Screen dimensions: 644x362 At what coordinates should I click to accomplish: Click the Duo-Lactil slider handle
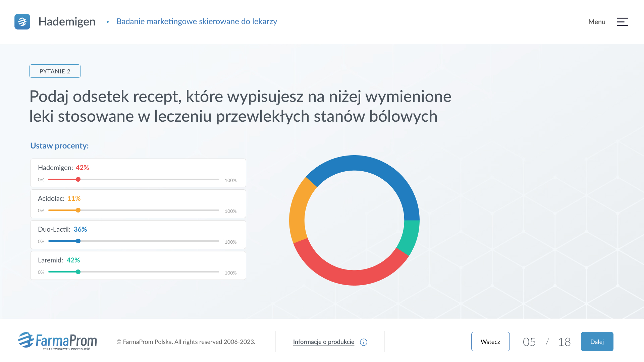click(x=78, y=241)
